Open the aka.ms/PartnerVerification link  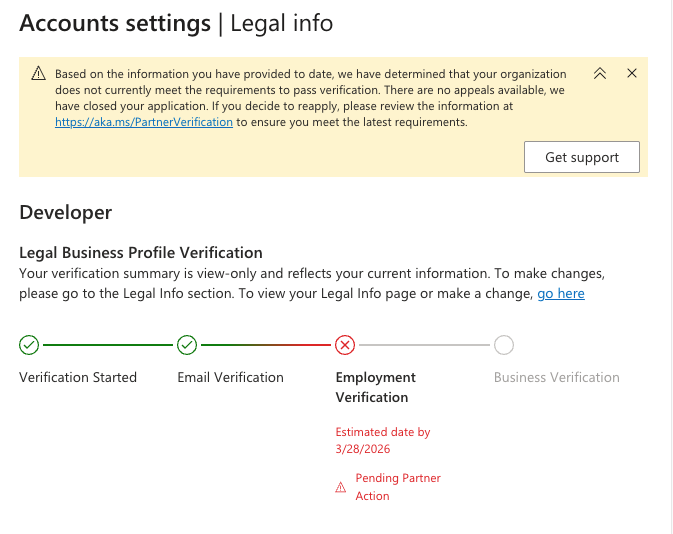tap(144, 122)
